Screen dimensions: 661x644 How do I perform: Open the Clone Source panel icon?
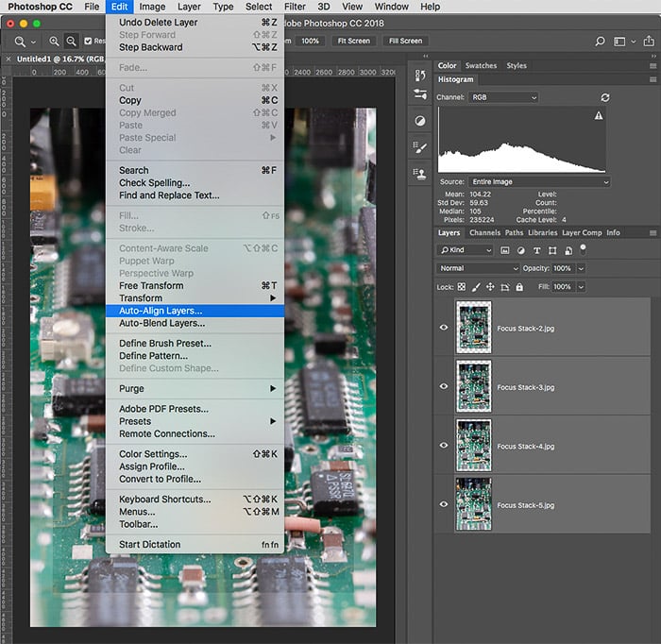[420, 174]
